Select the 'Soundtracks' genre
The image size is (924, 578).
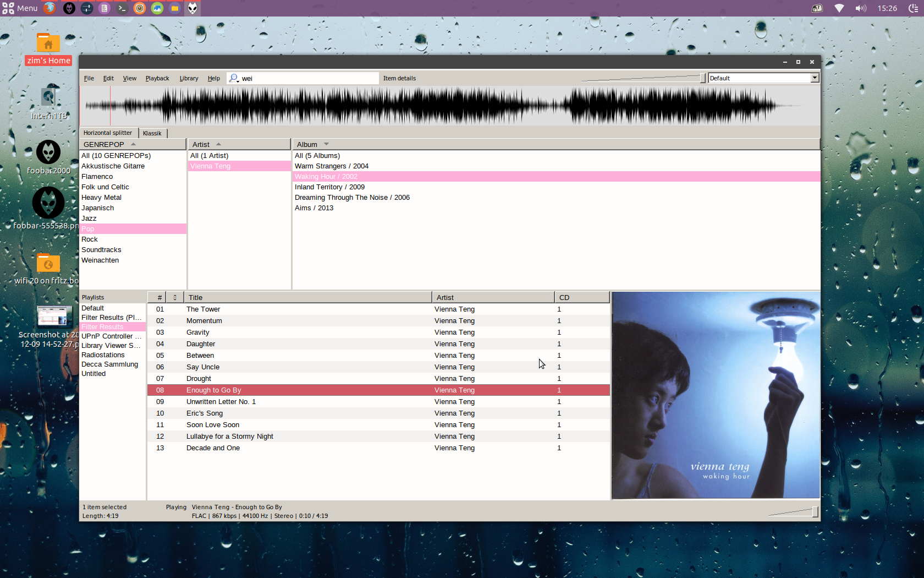click(133, 250)
